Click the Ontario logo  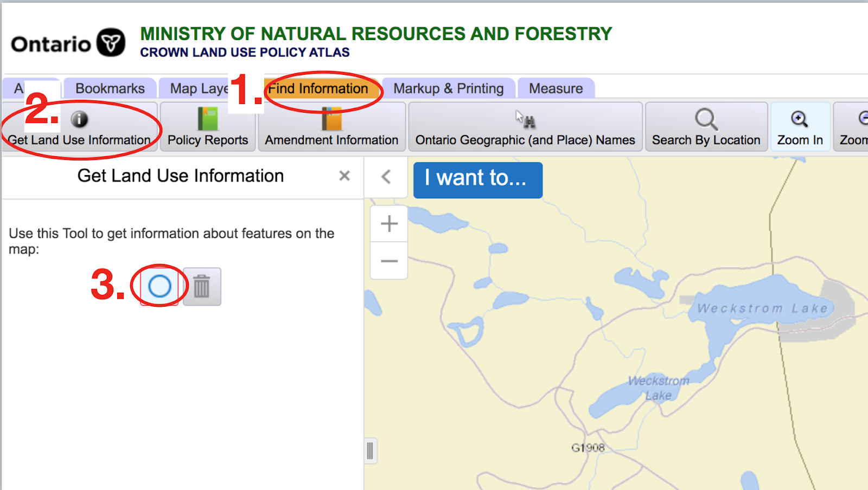pyautogui.click(x=68, y=43)
